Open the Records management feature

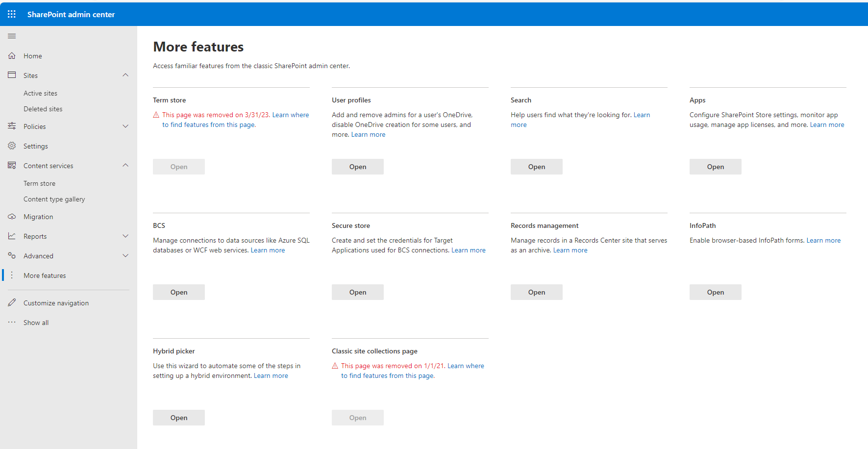pos(536,292)
